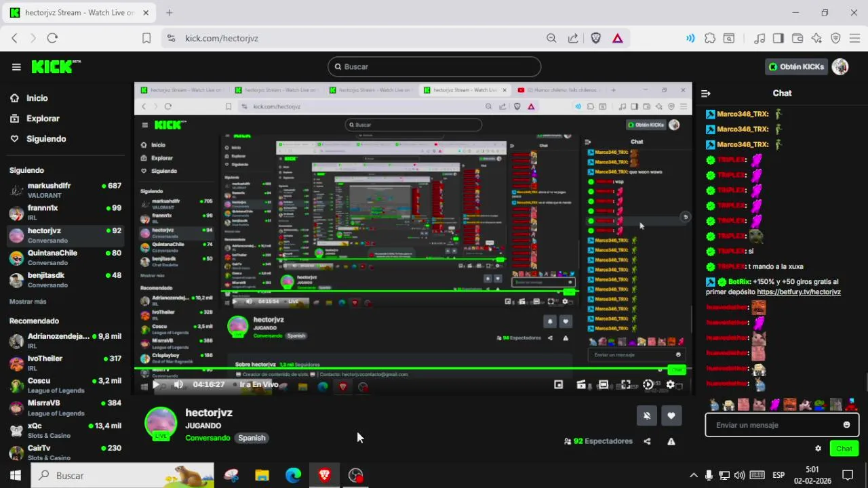Click the Spanish language tag

(252, 438)
